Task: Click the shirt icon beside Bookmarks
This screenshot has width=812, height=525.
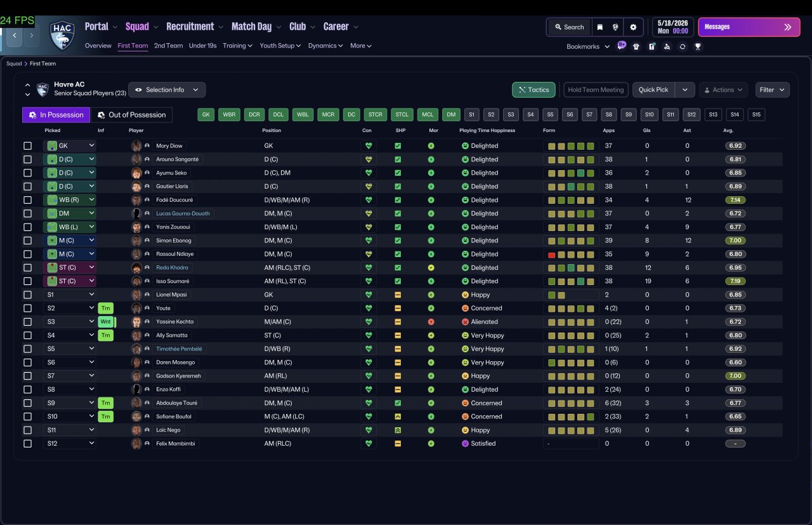Action: (x=636, y=46)
